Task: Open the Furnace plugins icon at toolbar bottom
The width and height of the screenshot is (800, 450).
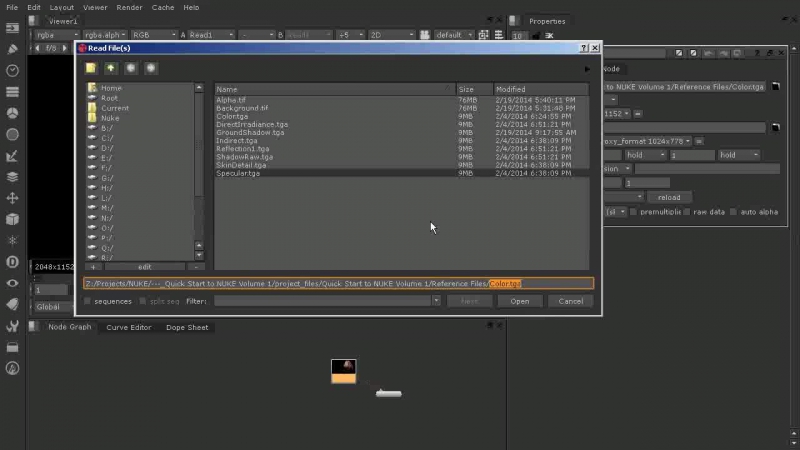Action: [12, 368]
